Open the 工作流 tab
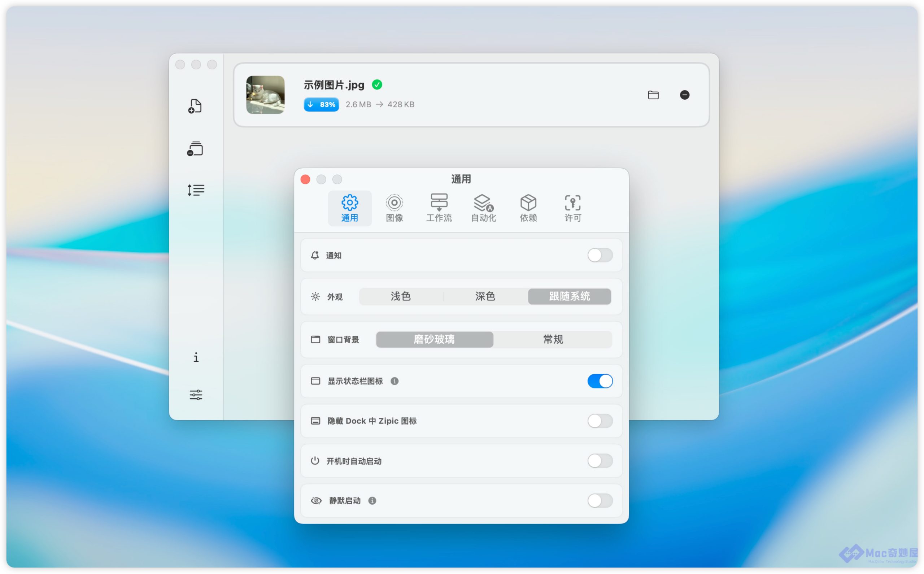The image size is (924, 574). pyautogui.click(x=439, y=208)
